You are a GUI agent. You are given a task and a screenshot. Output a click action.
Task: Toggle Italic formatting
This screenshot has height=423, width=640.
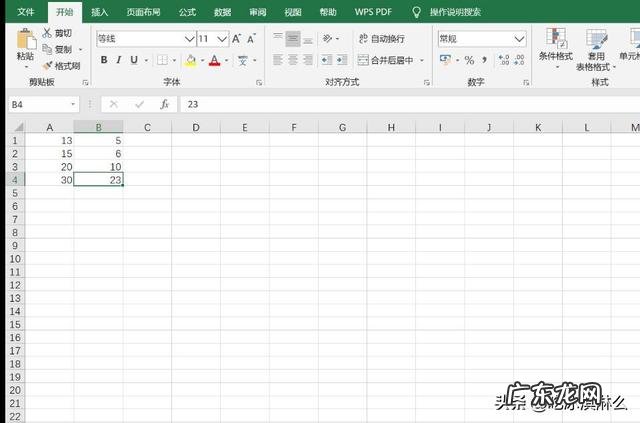point(119,60)
